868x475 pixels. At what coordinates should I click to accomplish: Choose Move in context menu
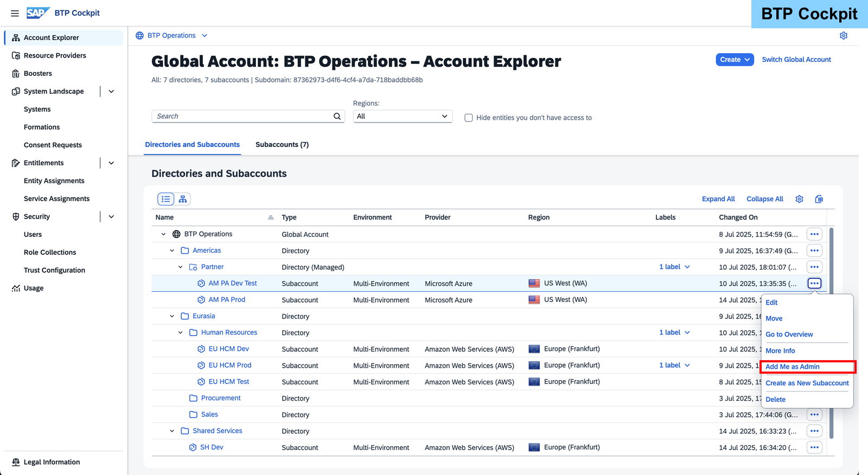pos(774,318)
